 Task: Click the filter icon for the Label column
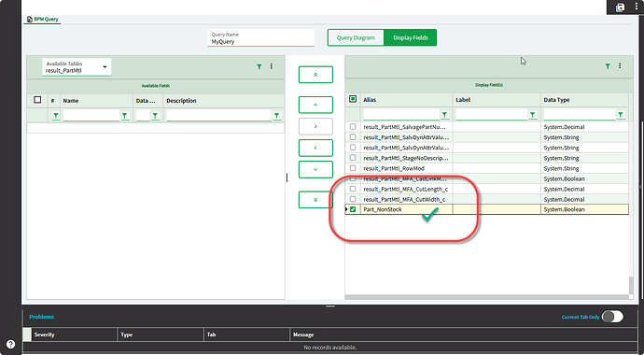(532, 115)
